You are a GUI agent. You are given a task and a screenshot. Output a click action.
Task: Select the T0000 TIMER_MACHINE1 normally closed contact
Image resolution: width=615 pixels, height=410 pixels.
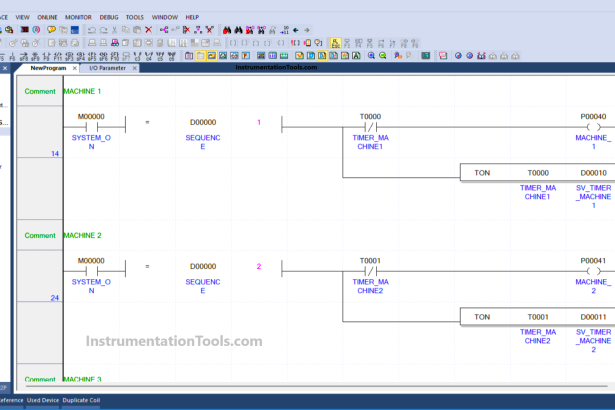coord(370,127)
